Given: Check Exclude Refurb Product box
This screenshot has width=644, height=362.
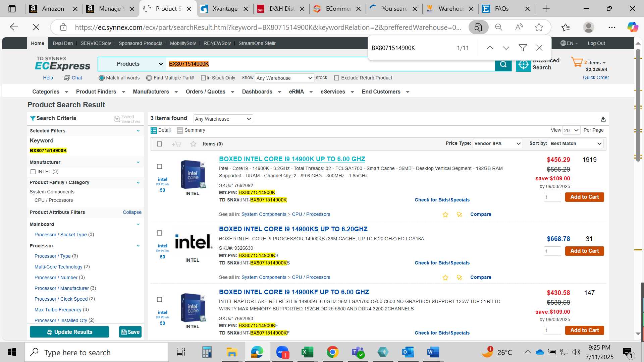Looking at the screenshot, I should tap(336, 78).
